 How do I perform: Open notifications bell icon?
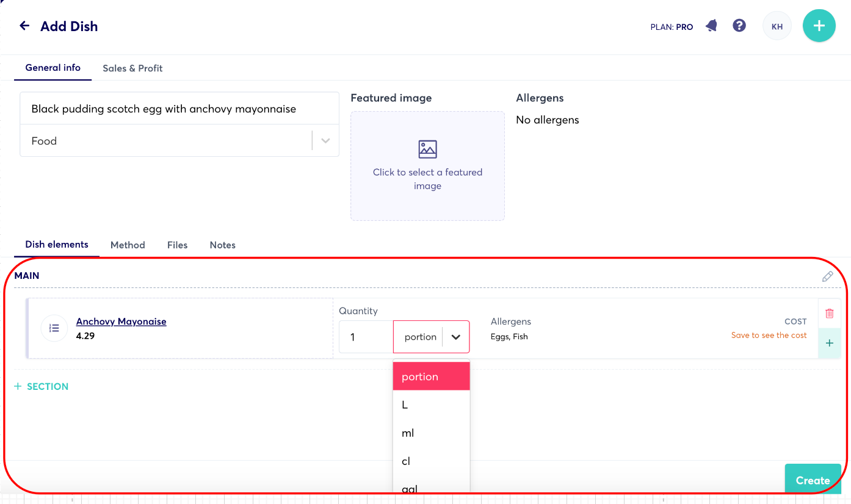712,26
